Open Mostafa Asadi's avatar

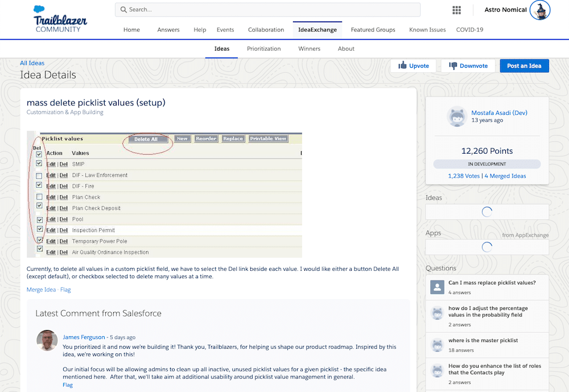coord(457,117)
